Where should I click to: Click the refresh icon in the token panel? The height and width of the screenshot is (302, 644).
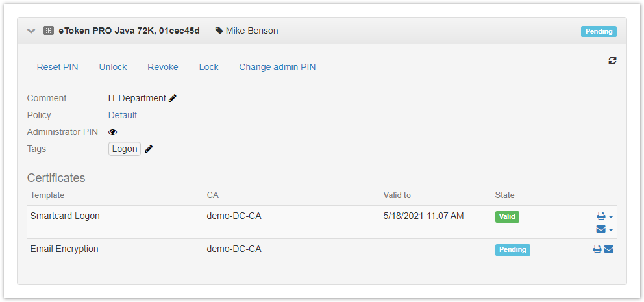pos(612,60)
